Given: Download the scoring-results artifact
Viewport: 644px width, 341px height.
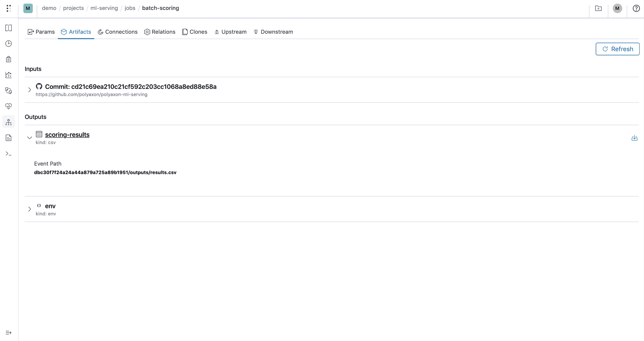Looking at the screenshot, I should coord(634,138).
